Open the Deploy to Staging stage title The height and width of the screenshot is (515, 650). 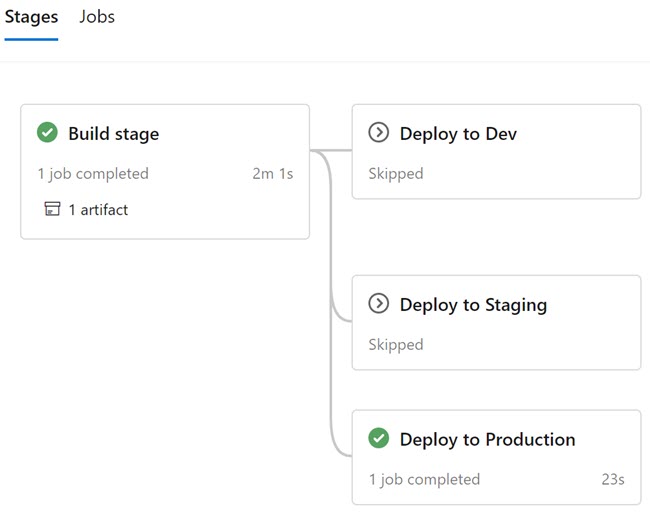(x=473, y=305)
